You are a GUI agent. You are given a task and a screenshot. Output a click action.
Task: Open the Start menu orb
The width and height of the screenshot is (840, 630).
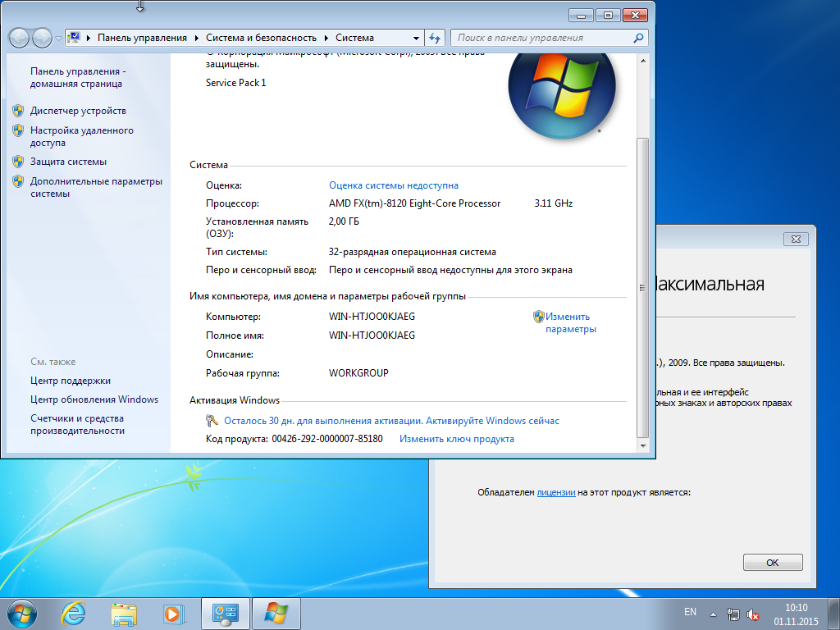click(21, 614)
